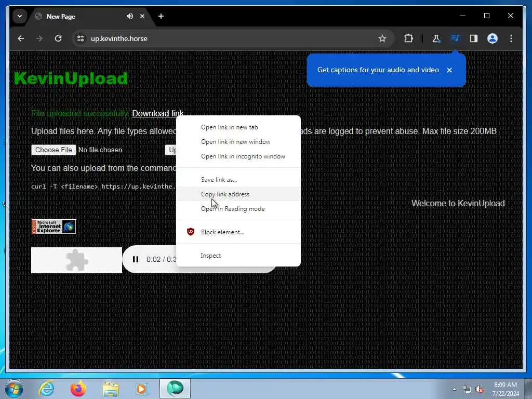The height and width of the screenshot is (399, 532).
Task: Click the KevinUpload heading
Action: point(71,79)
